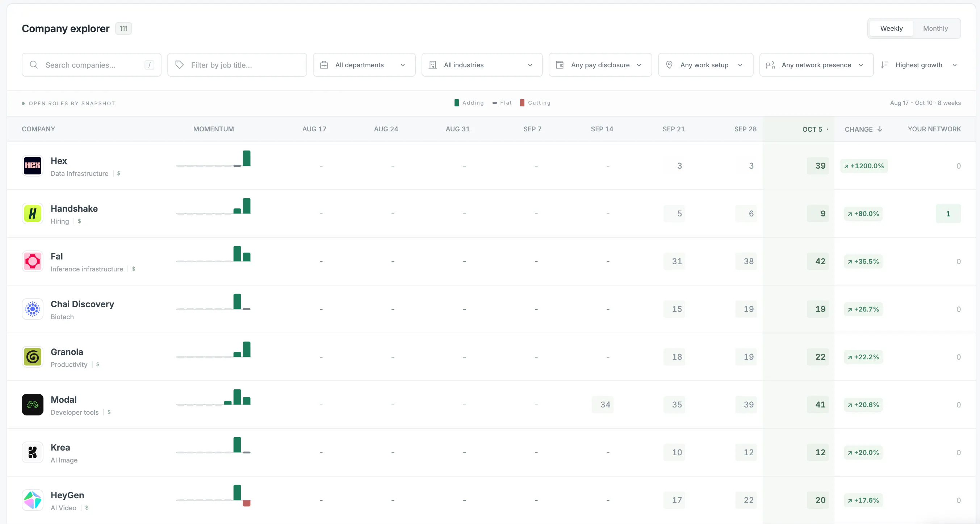980x524 pixels.
Task: Focus the Search companies field
Action: click(91, 65)
